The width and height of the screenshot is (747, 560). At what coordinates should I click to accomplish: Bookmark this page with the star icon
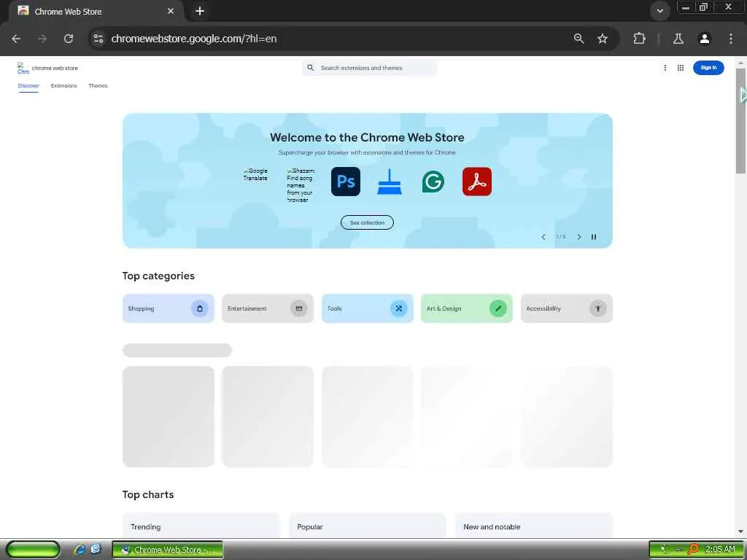[x=603, y=39]
